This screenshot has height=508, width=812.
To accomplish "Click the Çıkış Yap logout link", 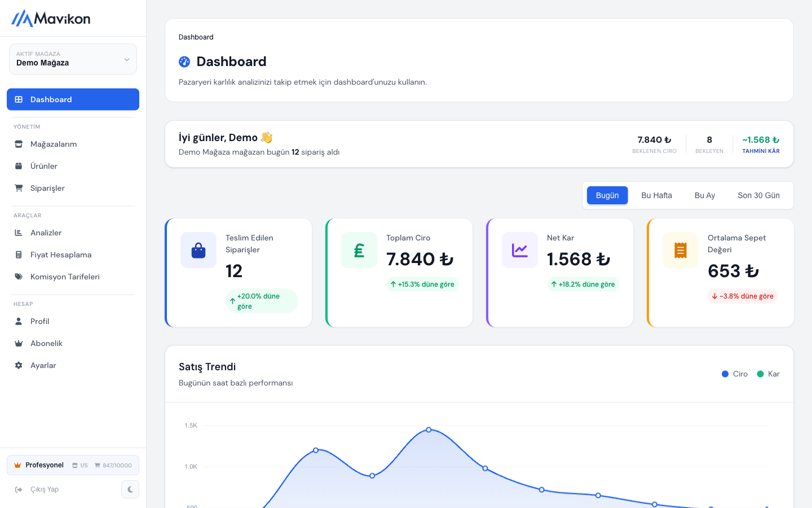I will 44,489.
